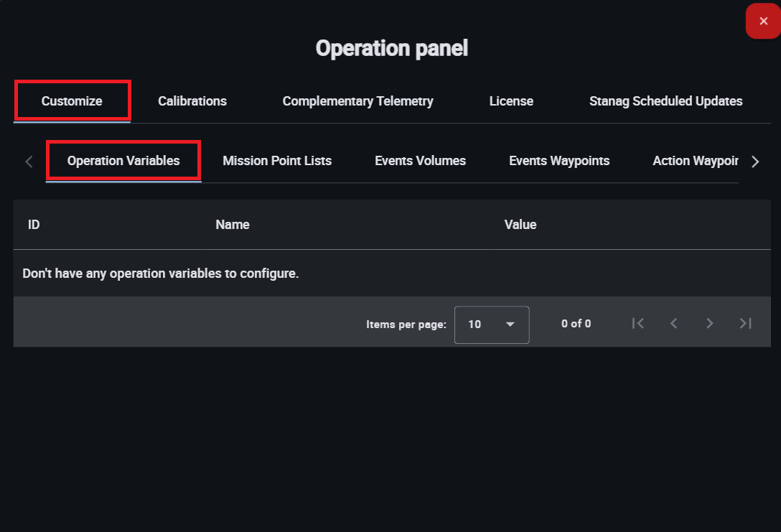Open the Events Waypoints sub-tab

click(x=559, y=161)
